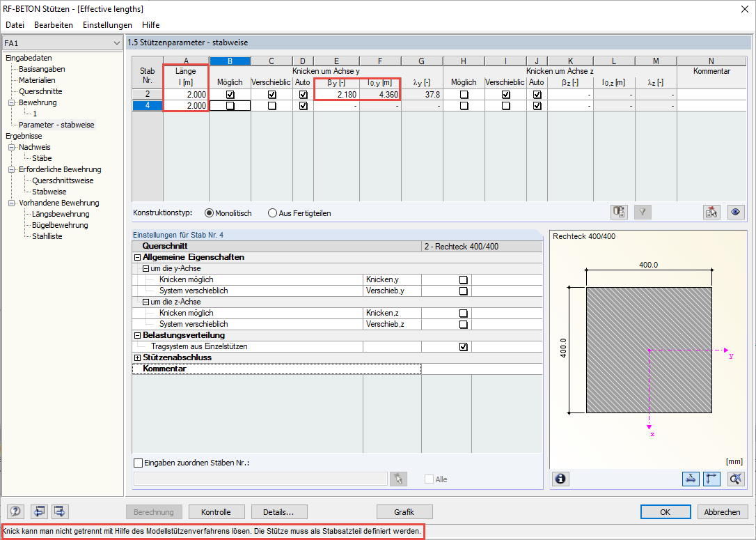The height and width of the screenshot is (540, 756).
Task: Select Materialien in navigator
Action: (37, 80)
